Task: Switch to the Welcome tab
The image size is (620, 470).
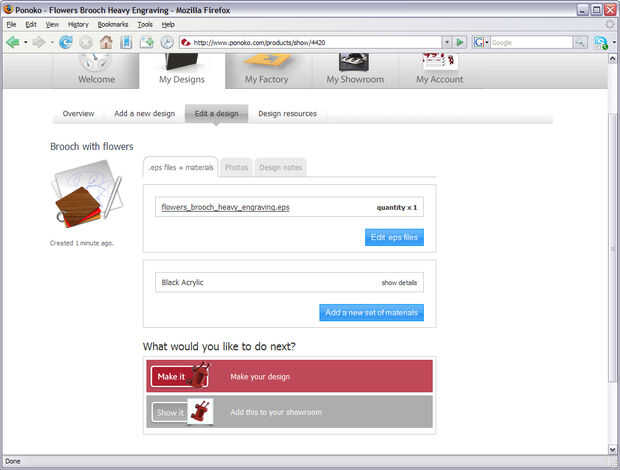Action: point(96,71)
